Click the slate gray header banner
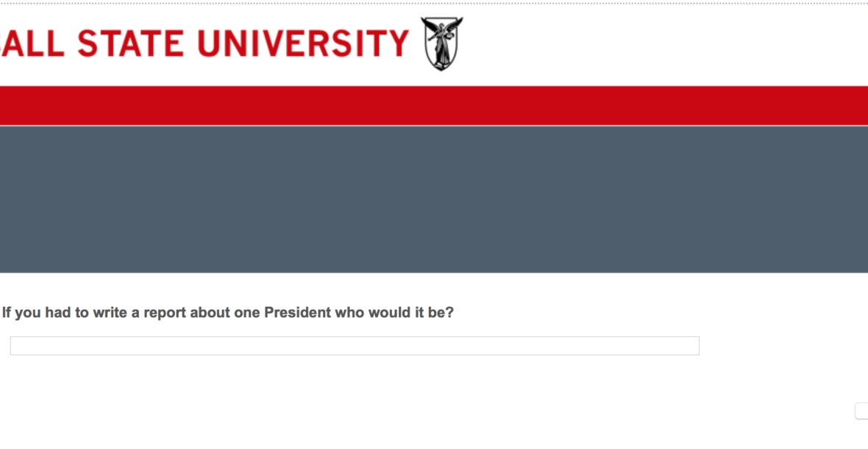 (434, 199)
